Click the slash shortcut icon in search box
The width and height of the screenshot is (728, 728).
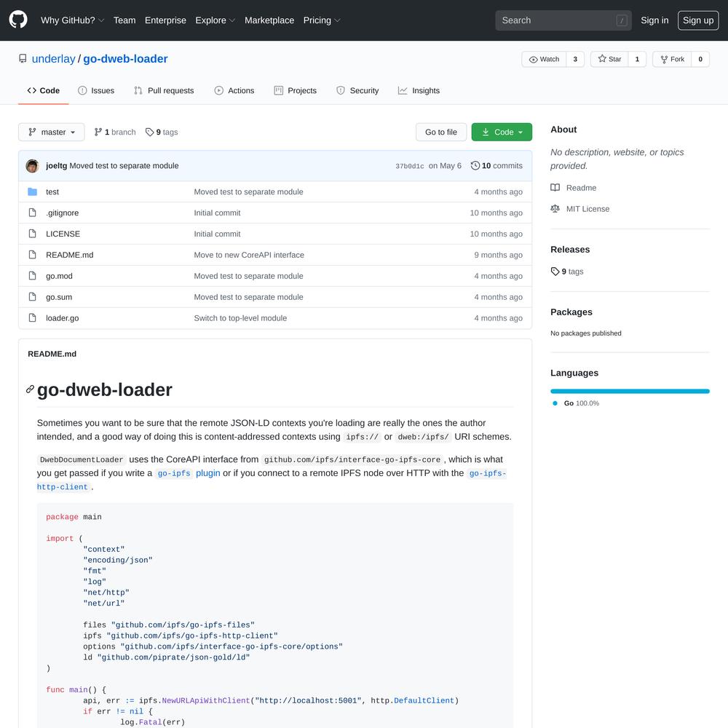pos(622,20)
